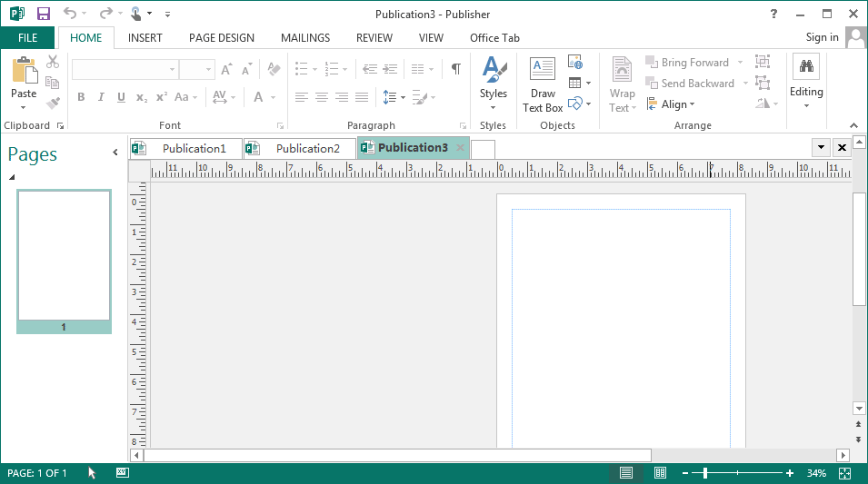868x484 pixels.
Task: Toggle the special characters paragraph mark
Action: tap(455, 69)
